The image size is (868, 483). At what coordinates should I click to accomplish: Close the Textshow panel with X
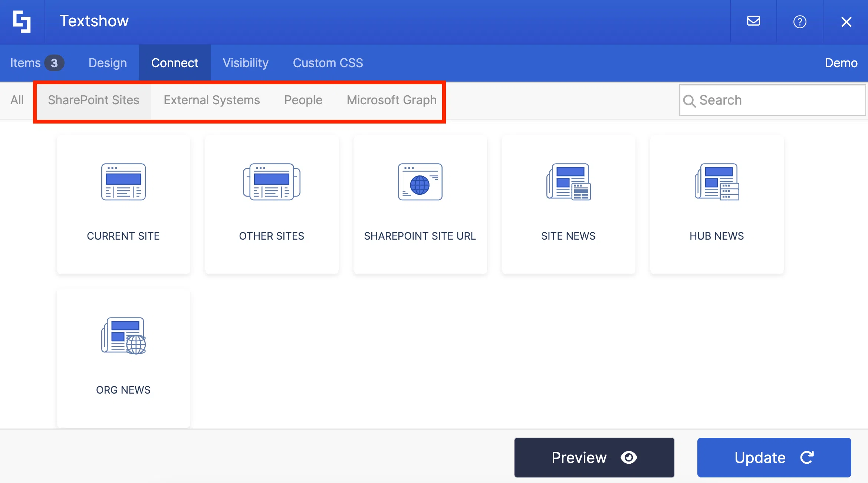click(846, 22)
